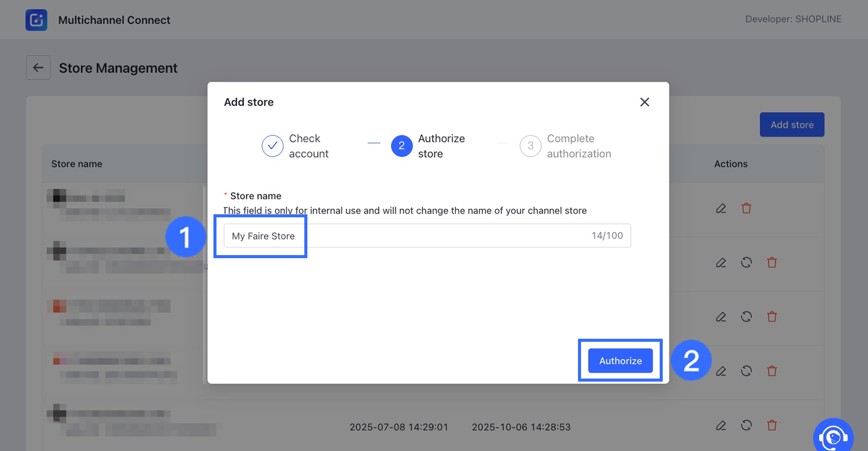Delete the first store with the trash icon
868x451 pixels.
746,208
